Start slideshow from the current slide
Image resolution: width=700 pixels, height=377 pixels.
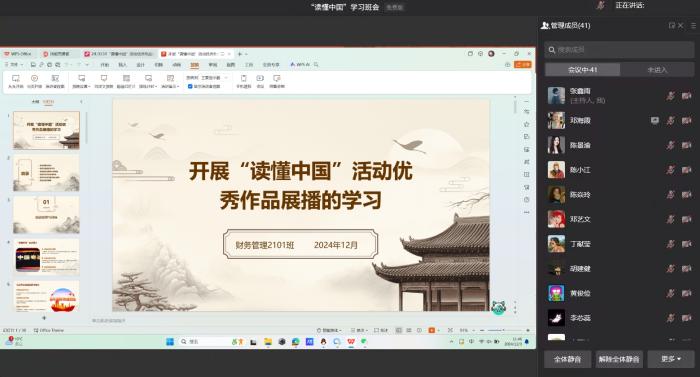pyautogui.click(x=34, y=81)
